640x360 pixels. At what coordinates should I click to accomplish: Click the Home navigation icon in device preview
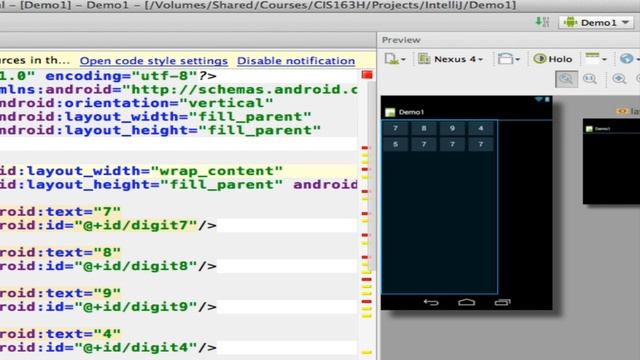pos(467,302)
